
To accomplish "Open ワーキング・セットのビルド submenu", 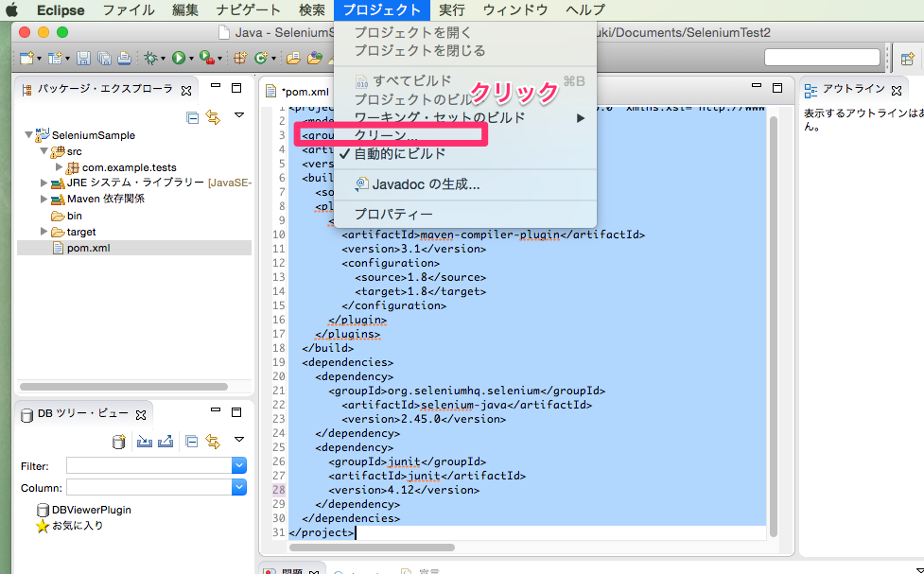I will point(465,117).
